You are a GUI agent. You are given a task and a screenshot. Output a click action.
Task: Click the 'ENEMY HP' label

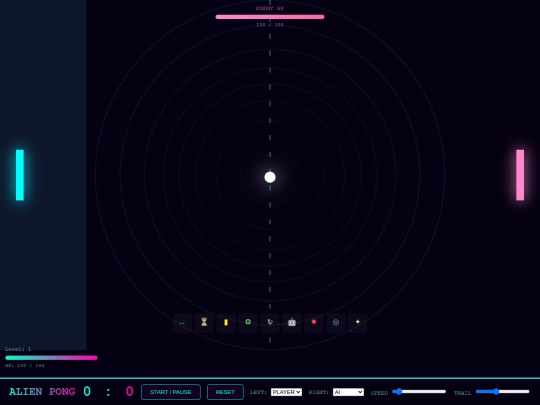[x=270, y=8]
